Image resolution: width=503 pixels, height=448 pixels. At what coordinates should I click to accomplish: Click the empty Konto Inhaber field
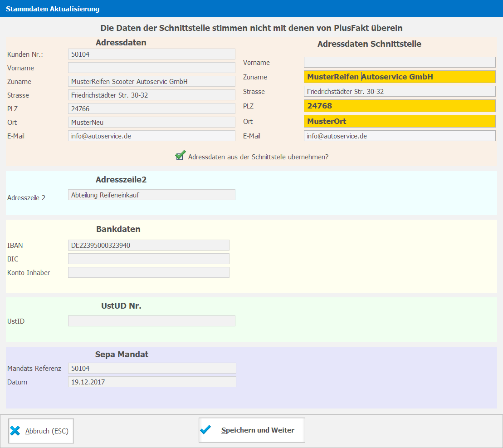tap(149, 272)
